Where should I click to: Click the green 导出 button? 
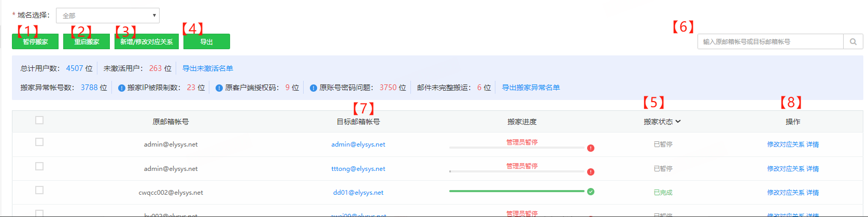pyautogui.click(x=207, y=41)
